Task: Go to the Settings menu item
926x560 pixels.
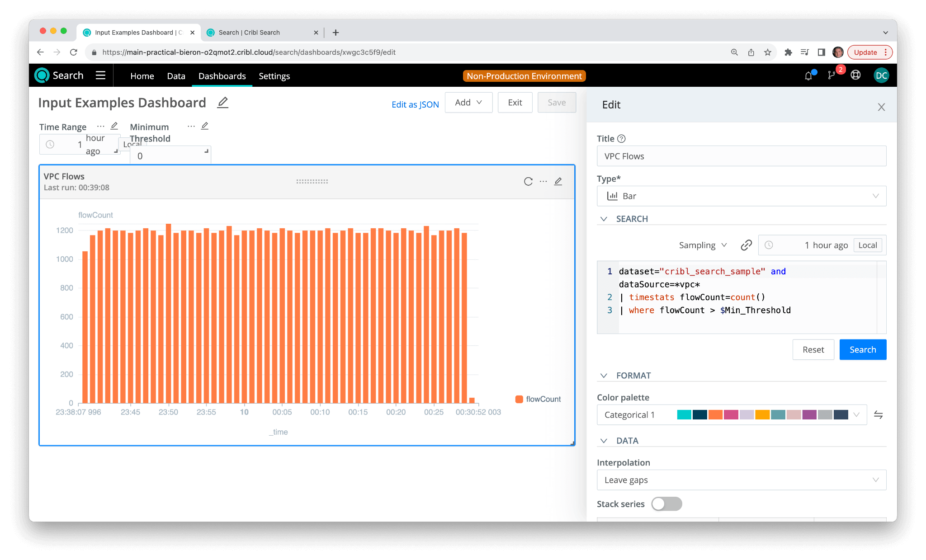Action: tap(274, 76)
